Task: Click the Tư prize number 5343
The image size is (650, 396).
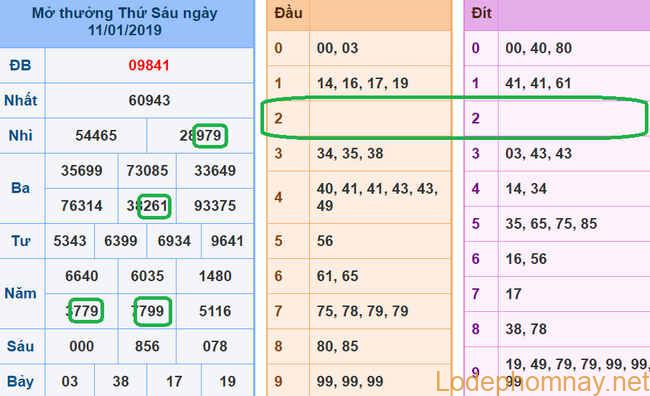Action: [70, 241]
